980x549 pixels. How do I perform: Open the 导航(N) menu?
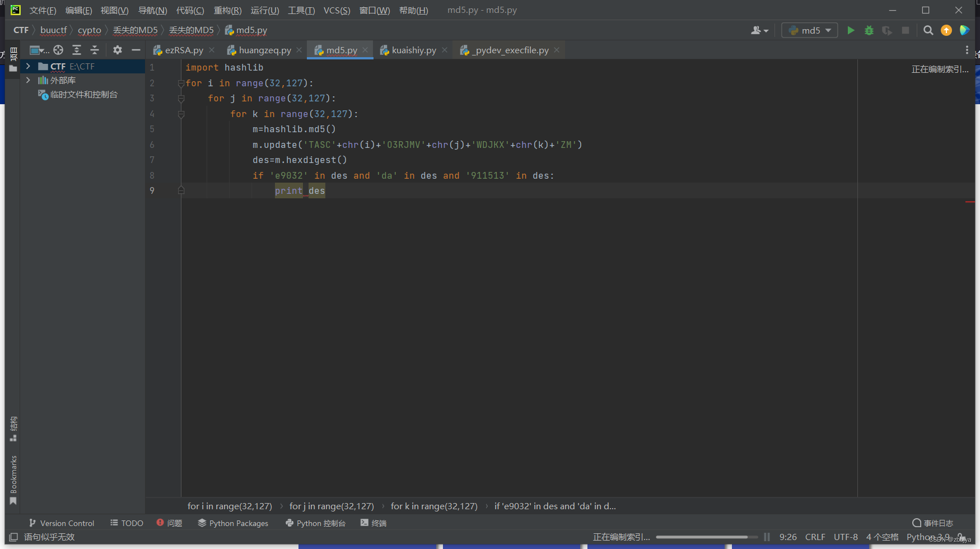[152, 10]
